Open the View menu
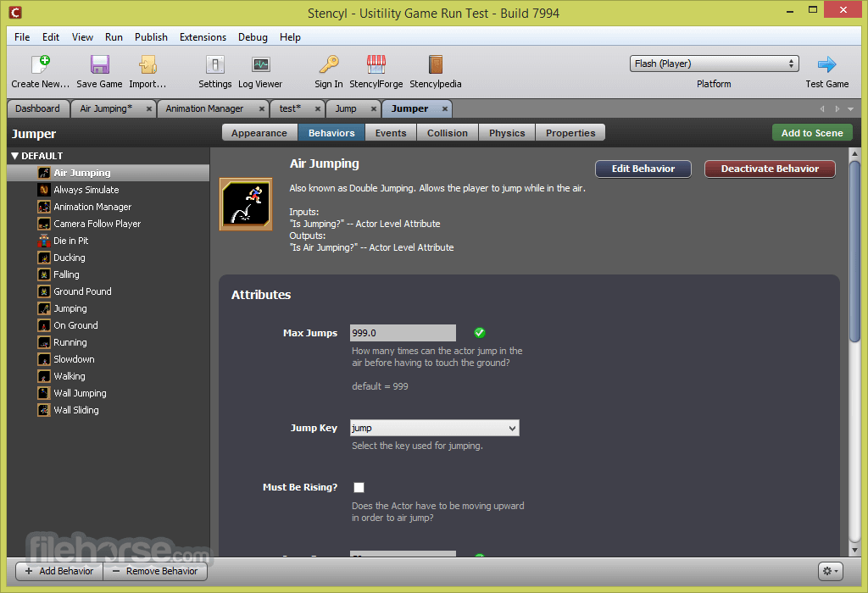This screenshot has height=593, width=868. [82, 37]
